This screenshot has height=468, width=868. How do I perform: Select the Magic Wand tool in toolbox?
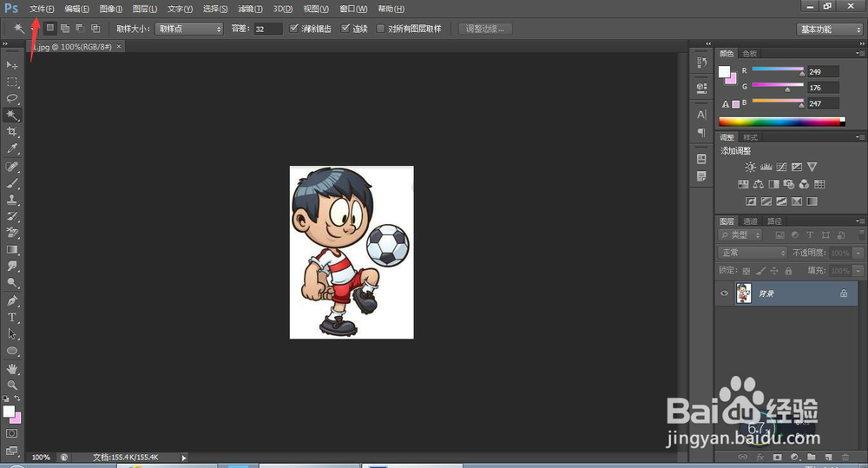(11, 115)
